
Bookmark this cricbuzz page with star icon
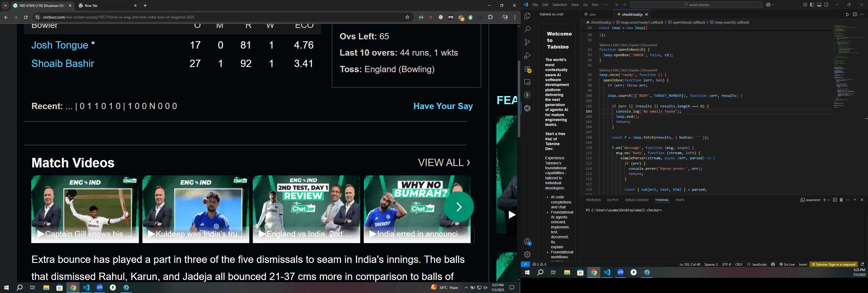click(x=407, y=17)
